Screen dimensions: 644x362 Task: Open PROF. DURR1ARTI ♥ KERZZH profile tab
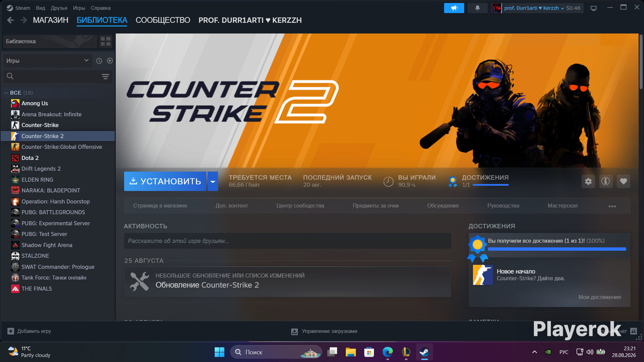(250, 20)
